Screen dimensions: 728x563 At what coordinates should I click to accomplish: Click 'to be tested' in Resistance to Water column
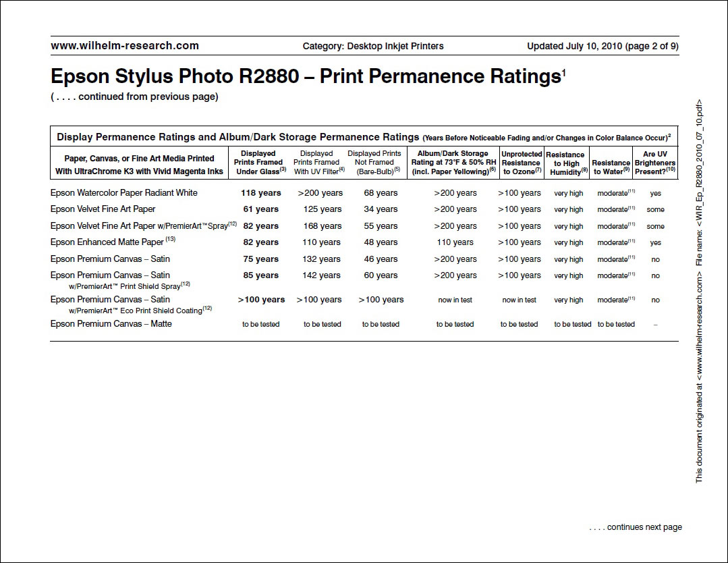[616, 324]
